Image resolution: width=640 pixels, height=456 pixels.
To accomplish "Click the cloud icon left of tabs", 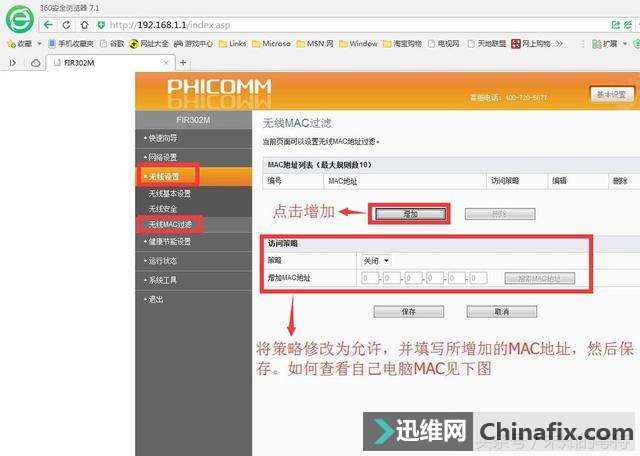I will 34,62.
